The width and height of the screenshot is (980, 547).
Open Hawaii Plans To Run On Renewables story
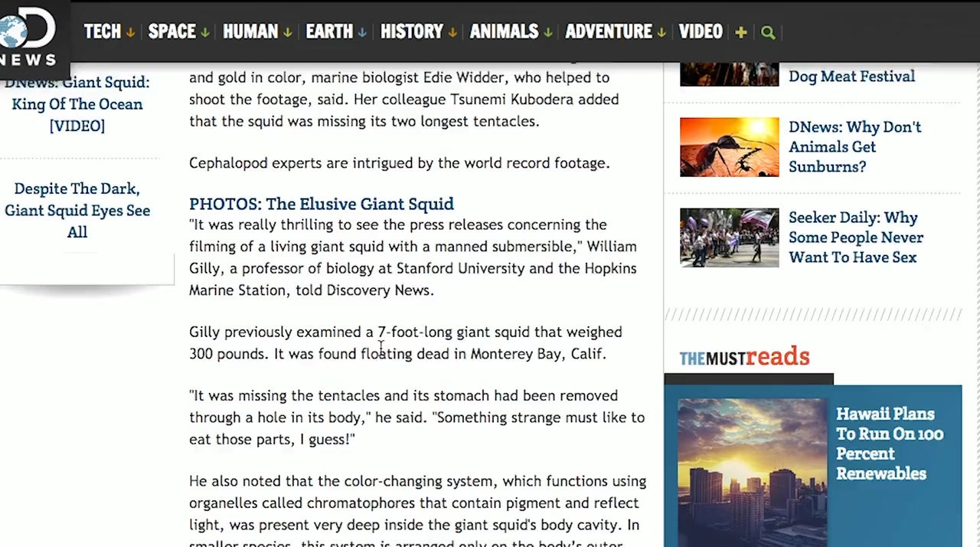pos(889,444)
